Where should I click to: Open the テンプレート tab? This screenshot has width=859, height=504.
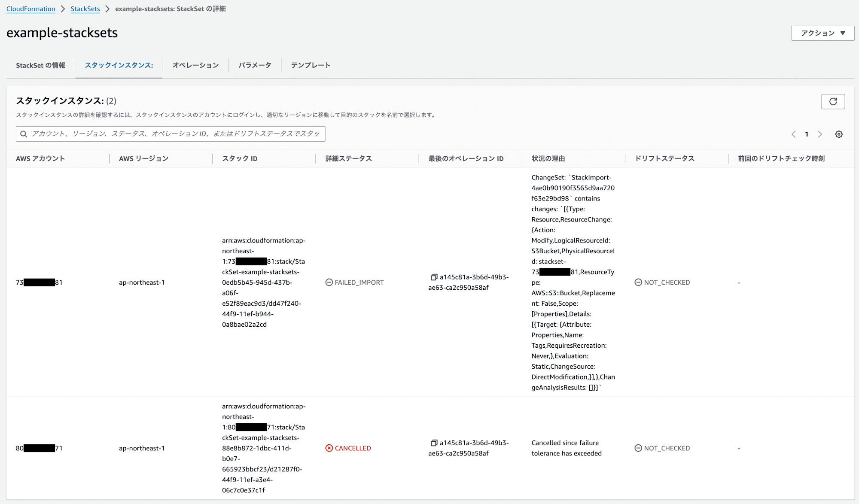pyautogui.click(x=311, y=65)
